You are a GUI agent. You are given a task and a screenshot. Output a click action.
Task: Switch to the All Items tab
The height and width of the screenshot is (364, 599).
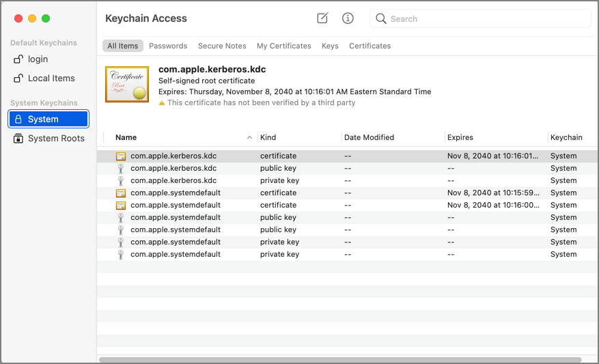click(123, 46)
